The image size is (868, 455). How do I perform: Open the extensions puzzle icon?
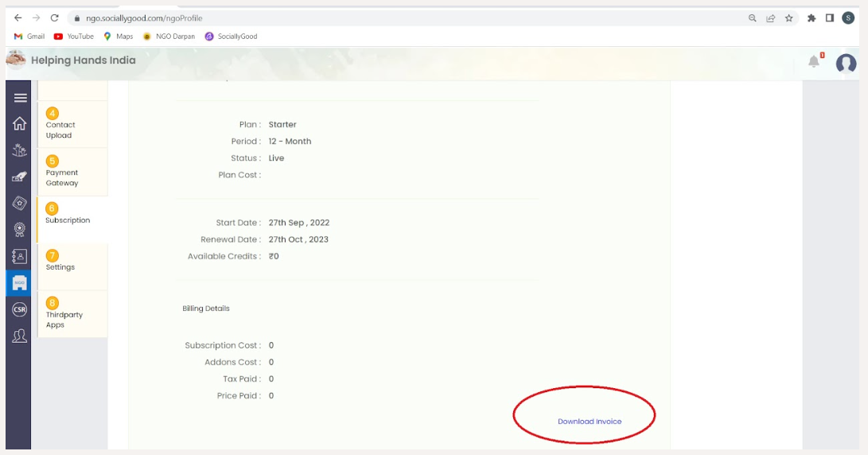click(812, 18)
